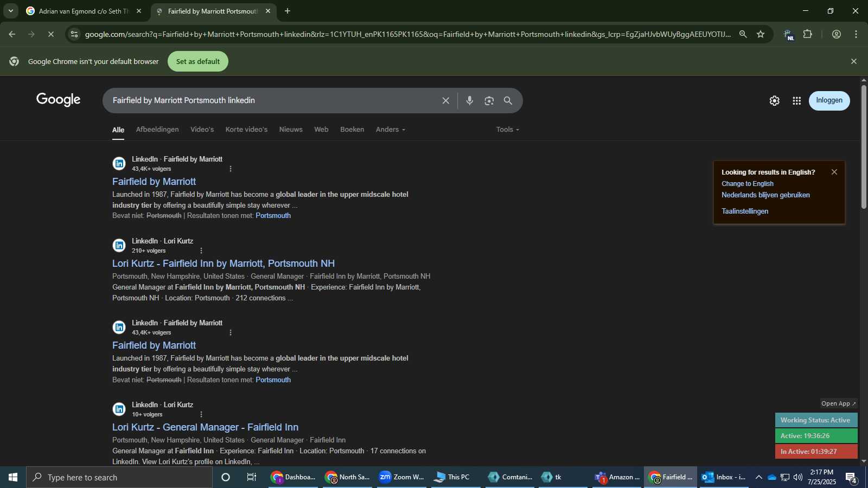Select the Korte video's tab
Viewport: 868px width, 488px height.
246,130
